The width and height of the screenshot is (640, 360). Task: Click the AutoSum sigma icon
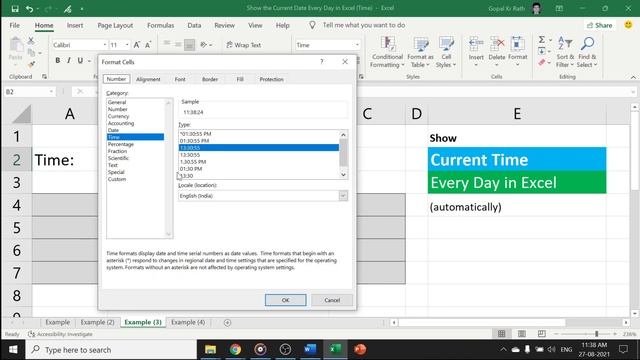(542, 40)
